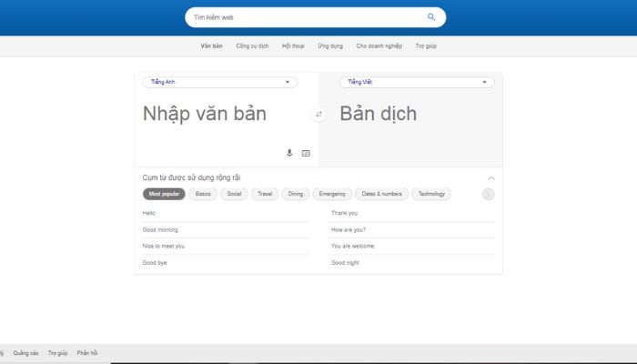
Task: Open the Công cụ dịch tab
Action: click(x=252, y=45)
